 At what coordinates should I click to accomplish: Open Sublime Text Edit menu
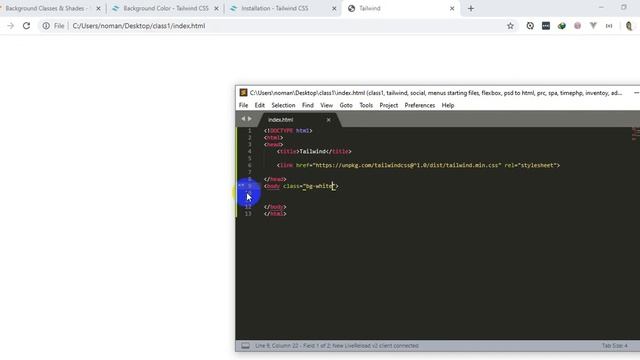pyautogui.click(x=260, y=105)
